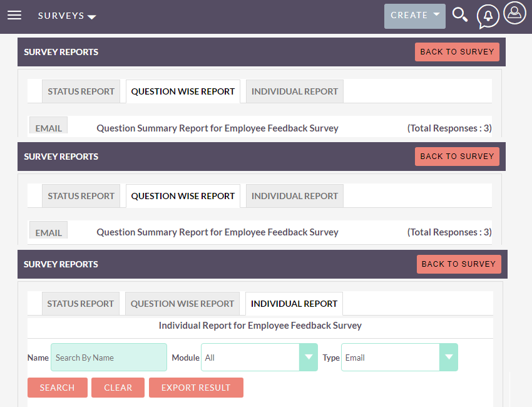
Task: Click the Clear button
Action: [x=118, y=388]
